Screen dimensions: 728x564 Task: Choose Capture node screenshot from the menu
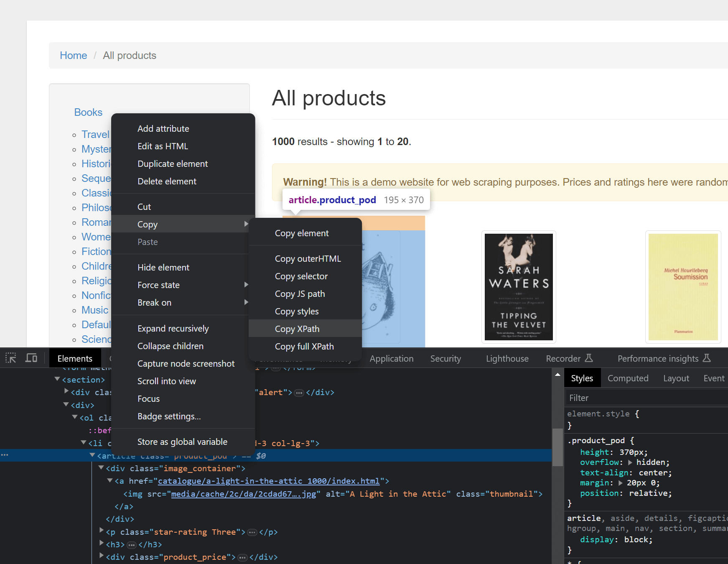186,363
